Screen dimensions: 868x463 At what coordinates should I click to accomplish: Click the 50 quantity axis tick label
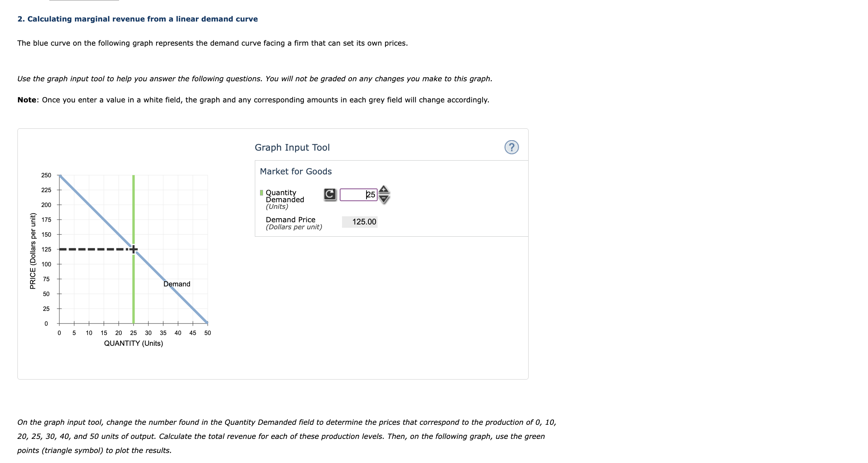click(x=207, y=333)
